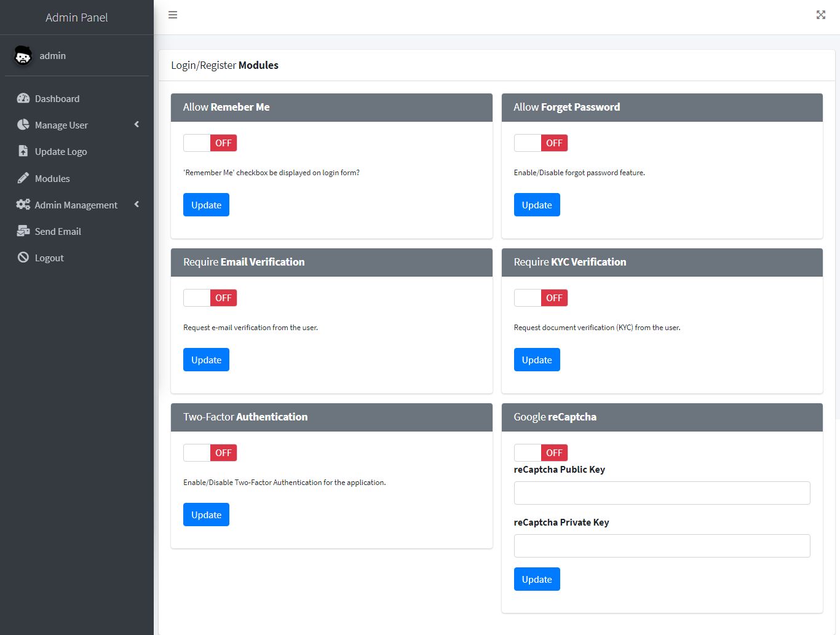Click the KYC document verification description text
Viewport: 840px width, 635px height.
[597, 328]
